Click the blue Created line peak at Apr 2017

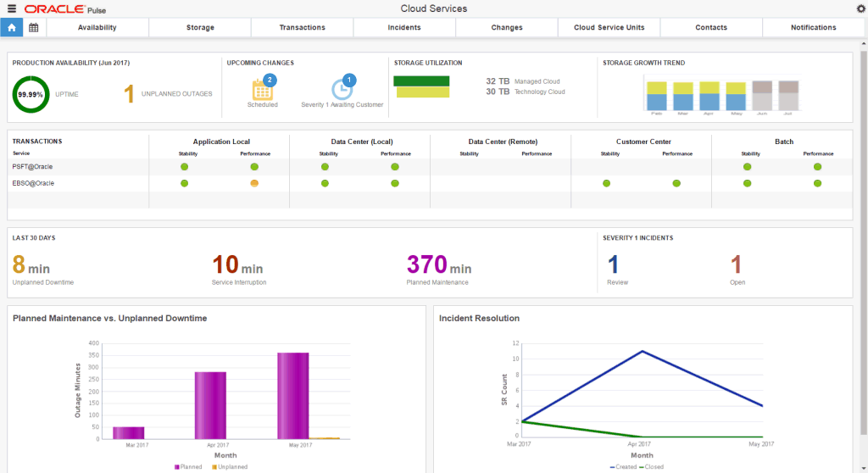point(643,351)
